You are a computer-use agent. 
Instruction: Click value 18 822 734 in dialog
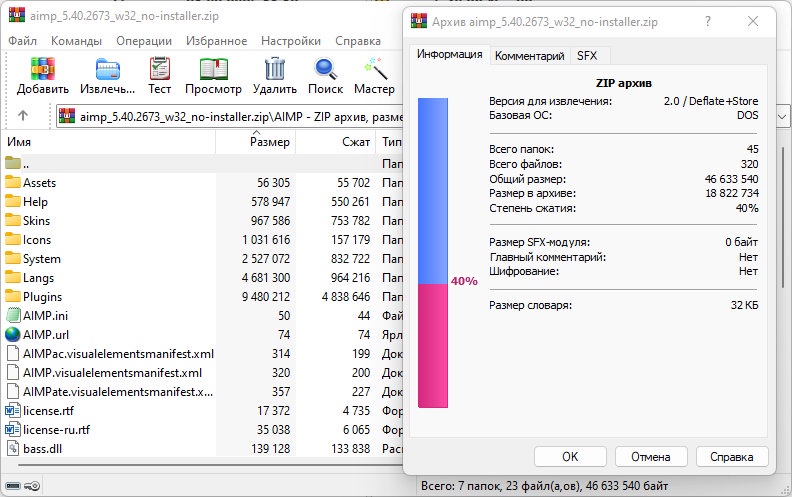(x=732, y=193)
